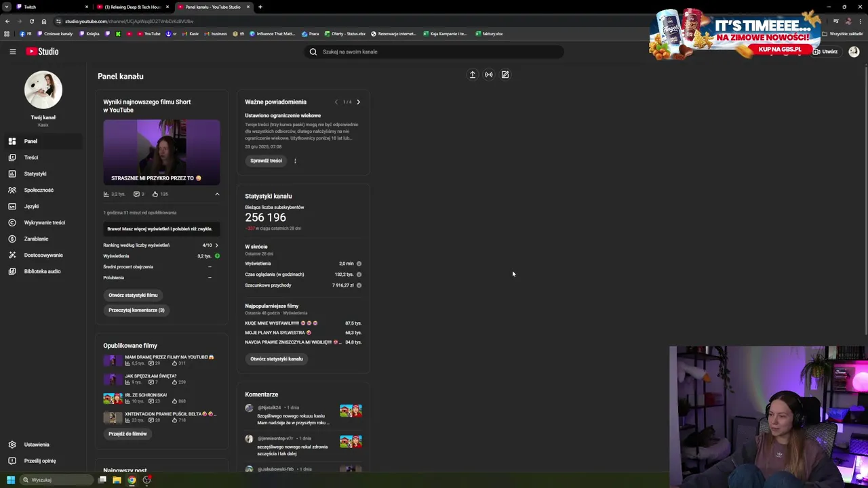Image resolution: width=868 pixels, height=488 pixels.
Task: Open the first comment video thumbnail
Action: pos(351,411)
